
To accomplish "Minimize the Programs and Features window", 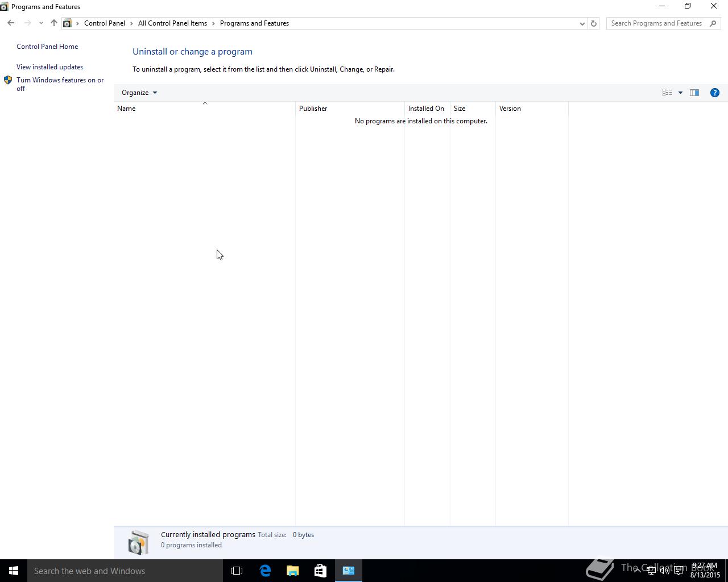I will tap(661, 6).
